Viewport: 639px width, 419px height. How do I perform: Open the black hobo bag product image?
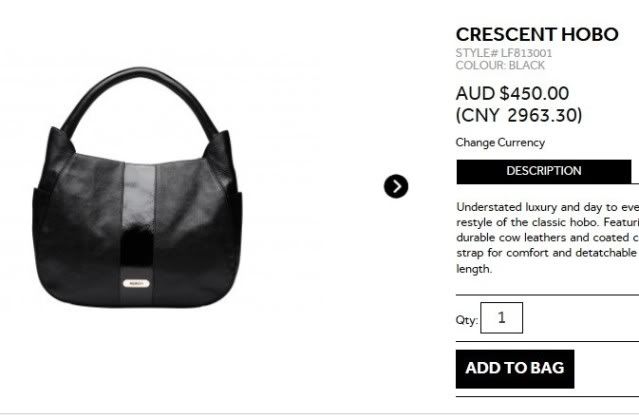tap(137, 187)
